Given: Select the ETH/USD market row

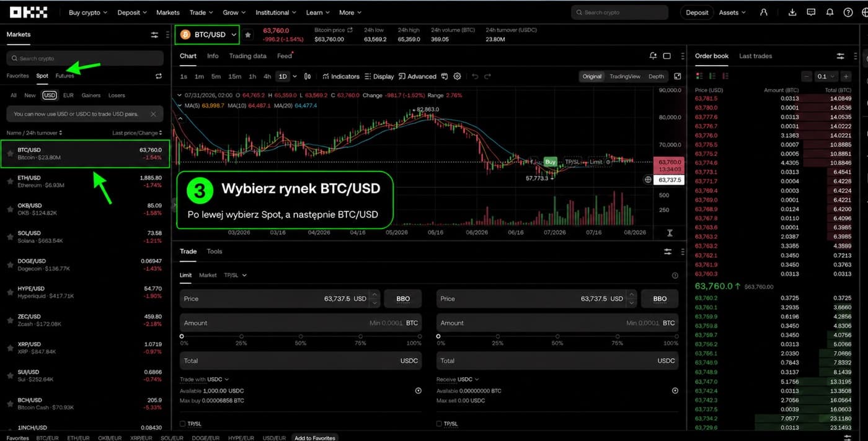Looking at the screenshot, I should [x=85, y=181].
